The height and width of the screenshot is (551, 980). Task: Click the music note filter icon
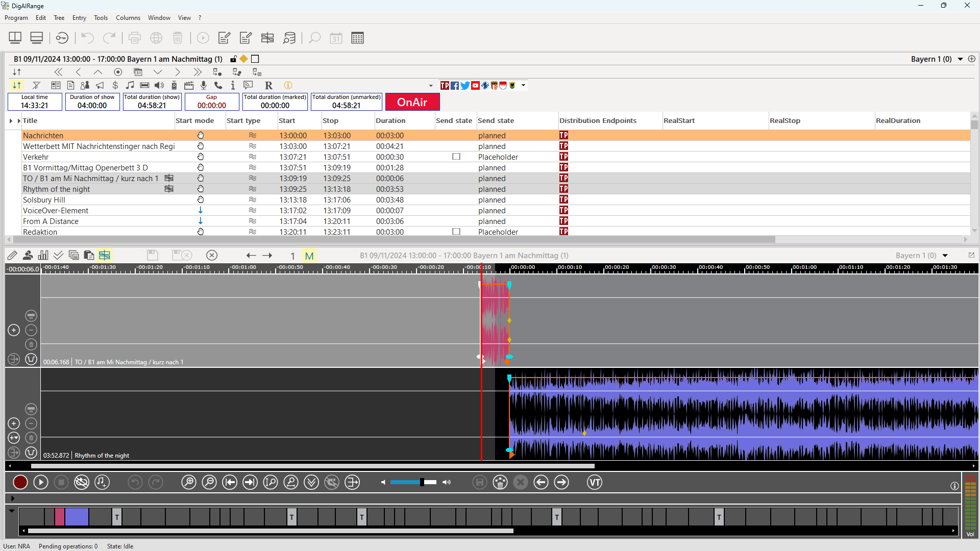point(130,85)
